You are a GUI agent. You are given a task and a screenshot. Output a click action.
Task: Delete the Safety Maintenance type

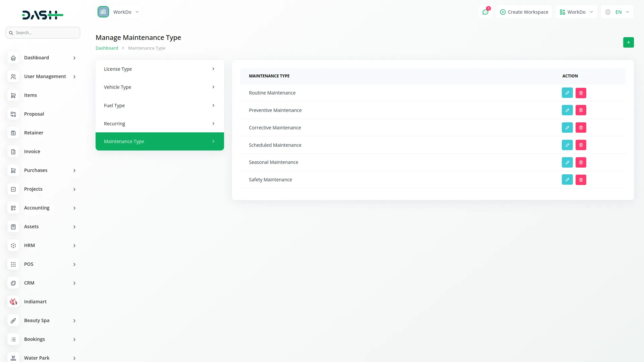point(581,180)
